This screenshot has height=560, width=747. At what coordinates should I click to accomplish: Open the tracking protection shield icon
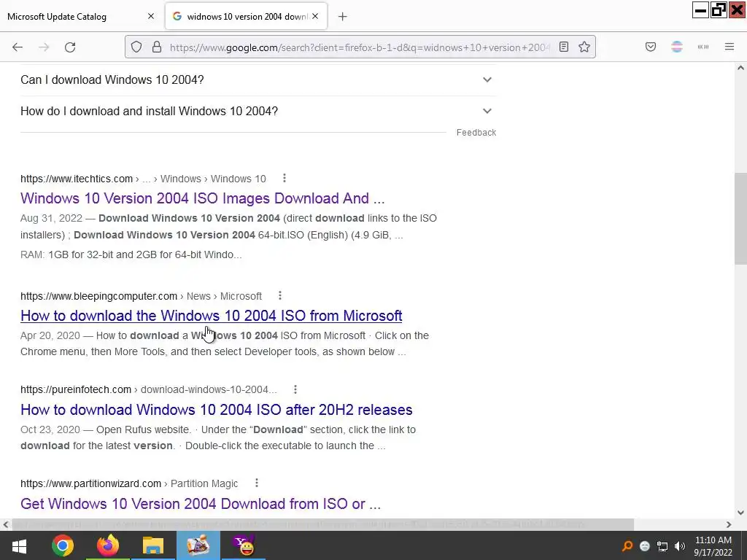[136, 47]
